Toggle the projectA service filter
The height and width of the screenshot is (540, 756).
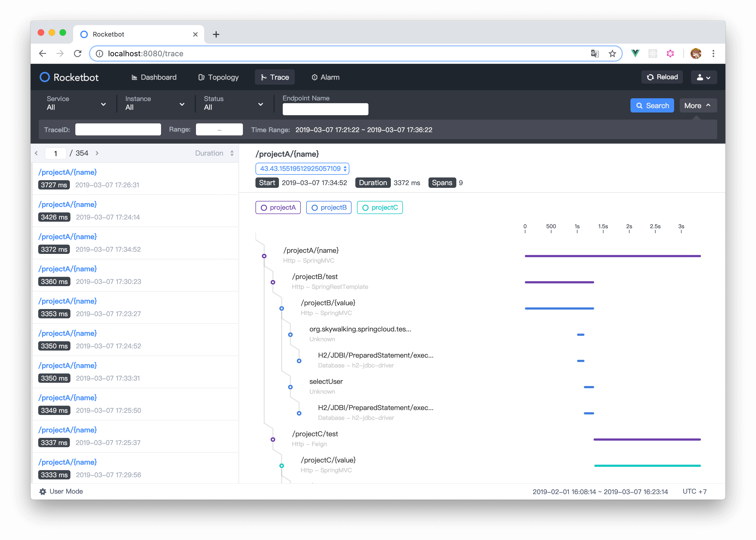[278, 207]
